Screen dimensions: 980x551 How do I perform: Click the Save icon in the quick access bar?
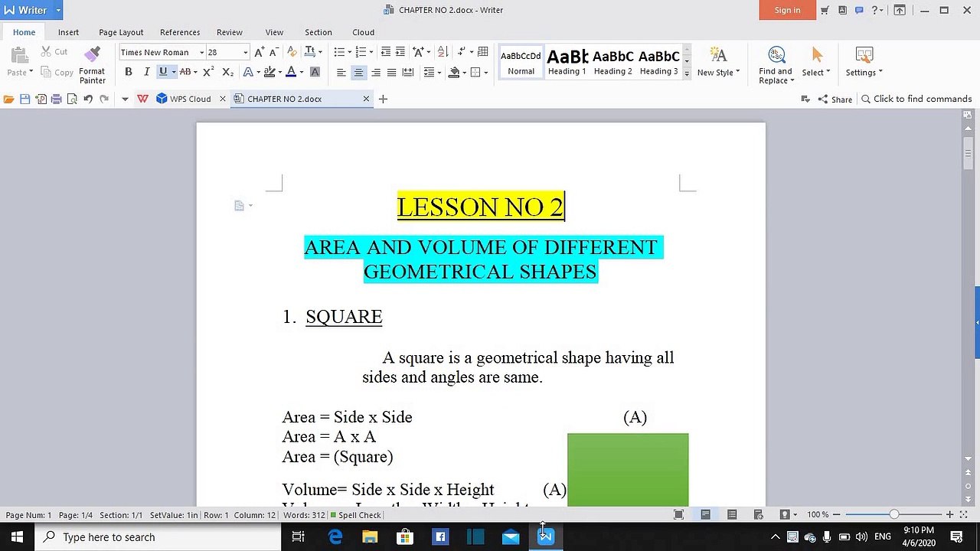click(24, 99)
